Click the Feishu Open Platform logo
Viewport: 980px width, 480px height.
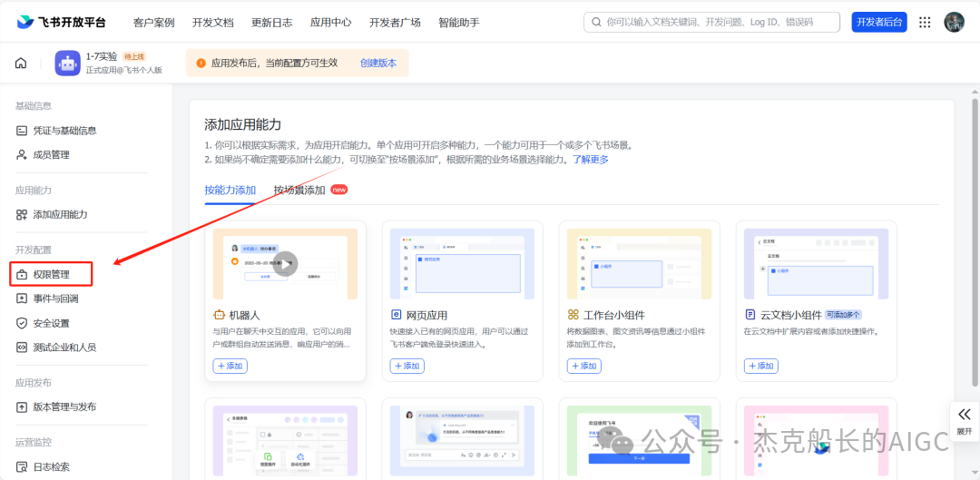(62, 22)
